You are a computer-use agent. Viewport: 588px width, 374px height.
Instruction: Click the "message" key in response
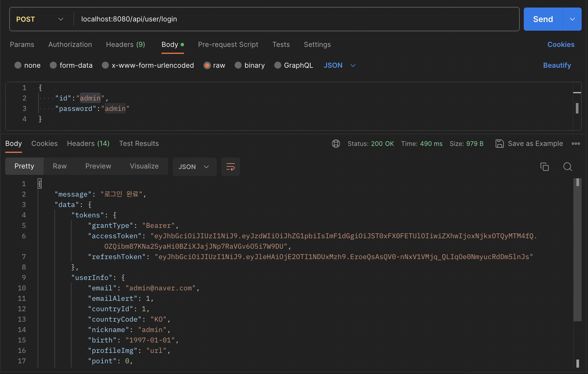tap(73, 194)
